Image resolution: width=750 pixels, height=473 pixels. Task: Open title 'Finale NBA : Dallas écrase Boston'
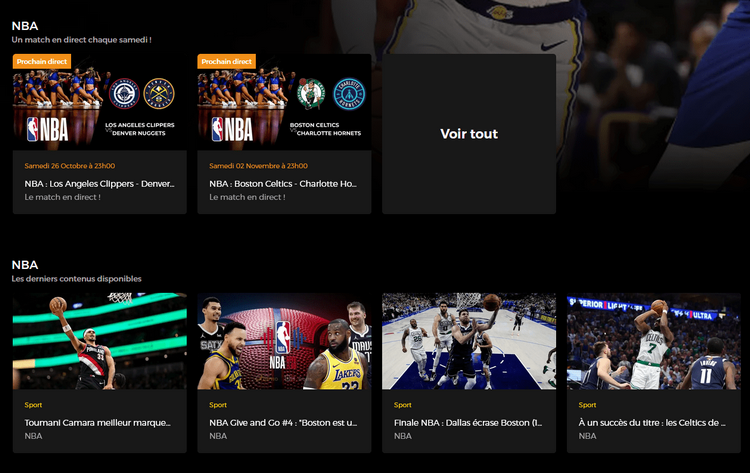pos(468,423)
